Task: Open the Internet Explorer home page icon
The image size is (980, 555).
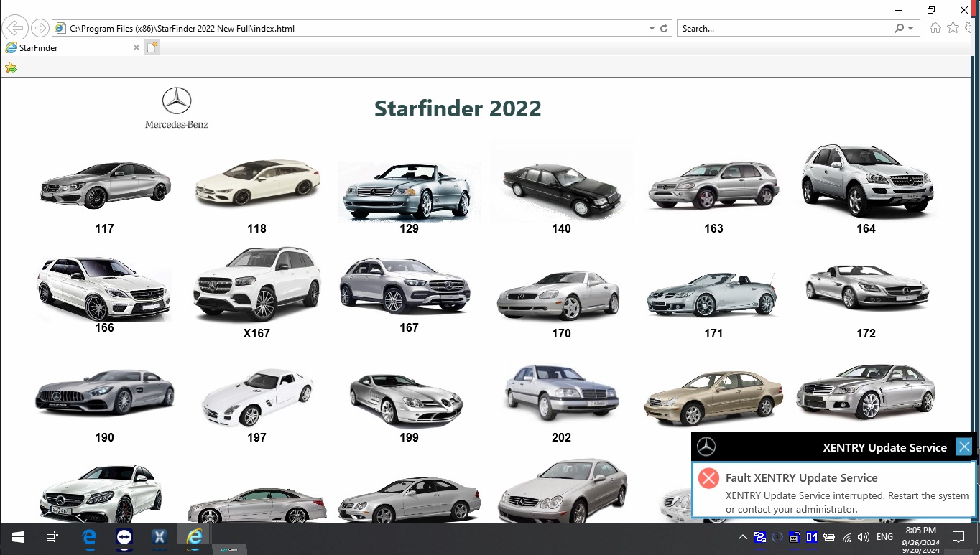Action: pos(935,28)
